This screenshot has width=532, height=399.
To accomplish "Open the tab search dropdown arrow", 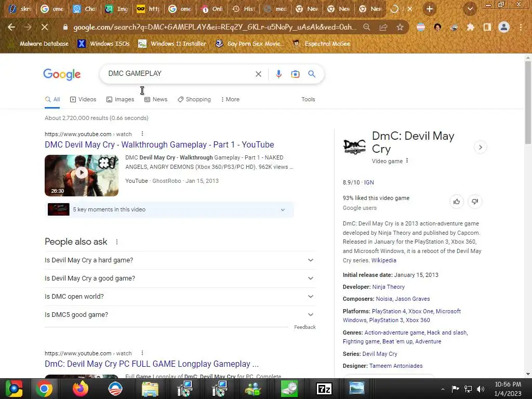I will click(x=470, y=9).
